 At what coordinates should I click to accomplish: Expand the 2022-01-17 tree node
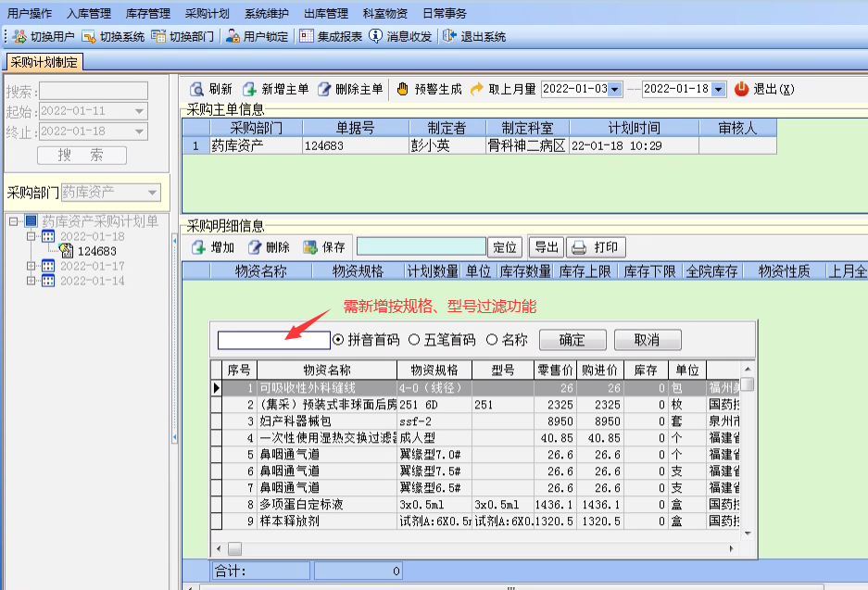pyautogui.click(x=31, y=266)
